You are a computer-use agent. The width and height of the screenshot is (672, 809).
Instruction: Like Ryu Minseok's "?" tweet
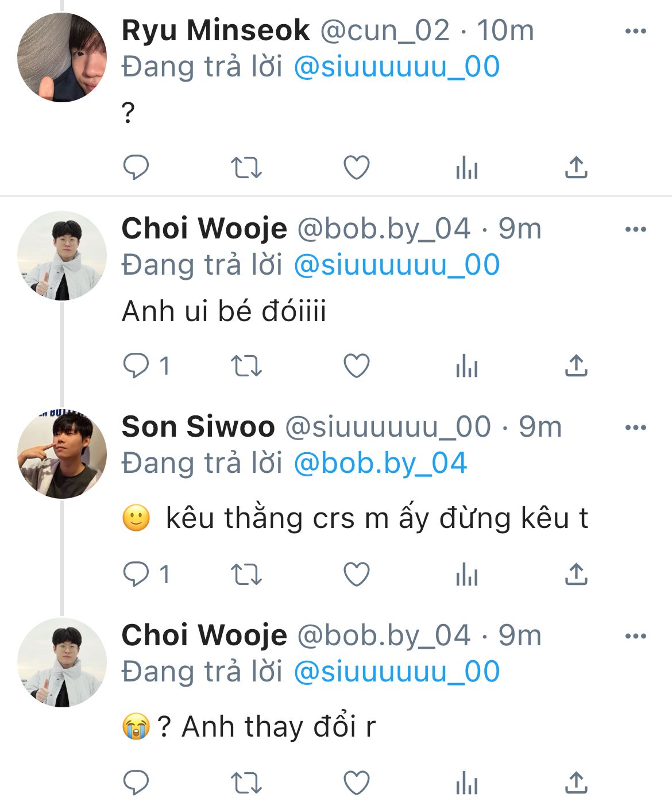tap(356, 168)
